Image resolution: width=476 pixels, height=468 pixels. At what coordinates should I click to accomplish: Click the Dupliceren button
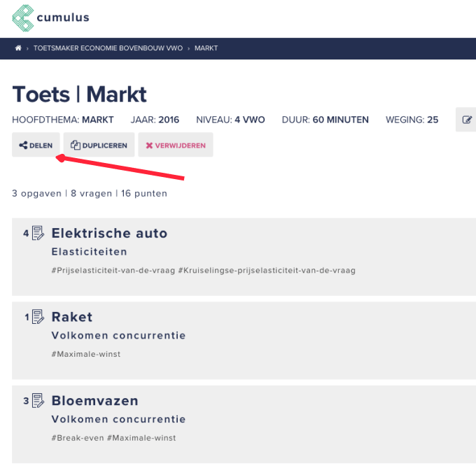pyautogui.click(x=99, y=145)
